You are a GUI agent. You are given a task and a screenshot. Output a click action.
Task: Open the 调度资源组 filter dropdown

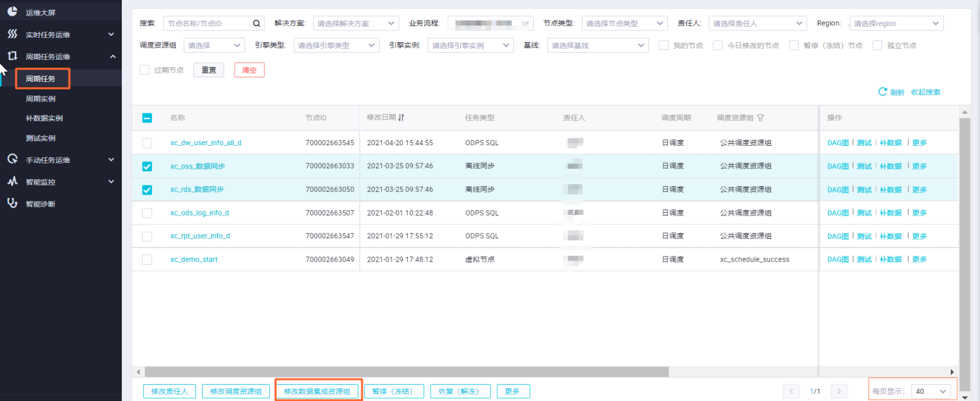click(214, 46)
